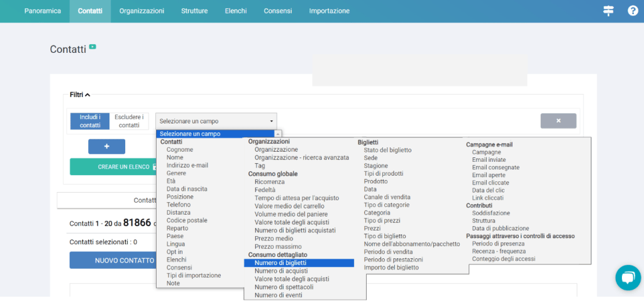Select 'Includi i contatti' toggle
The image size is (644, 301).
click(x=89, y=121)
